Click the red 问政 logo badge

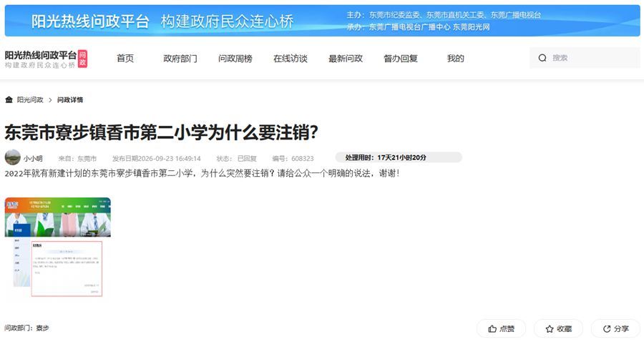[x=82, y=59]
